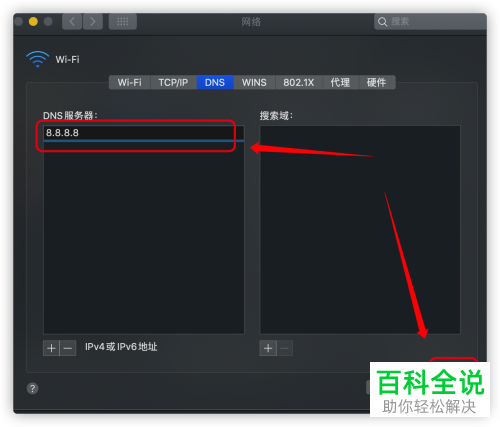Switch to the TCP/IP tab
This screenshot has width=500, height=427.
173,82
